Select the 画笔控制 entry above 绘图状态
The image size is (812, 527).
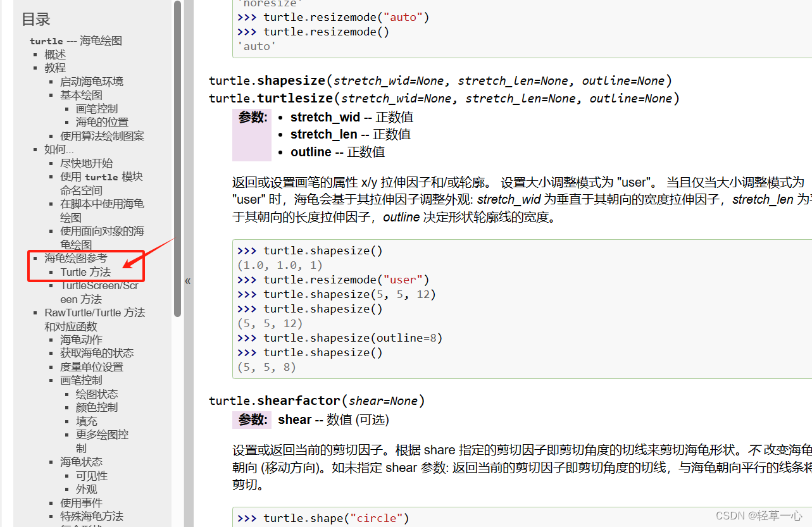click(81, 380)
